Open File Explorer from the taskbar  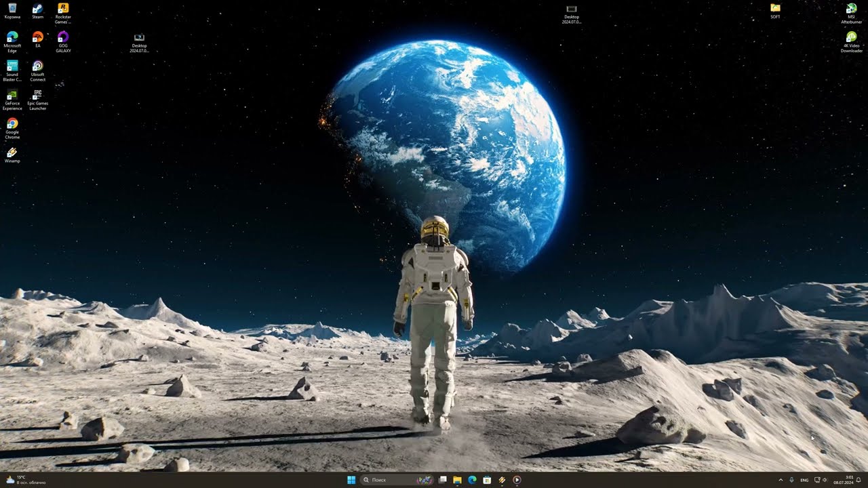[458, 480]
